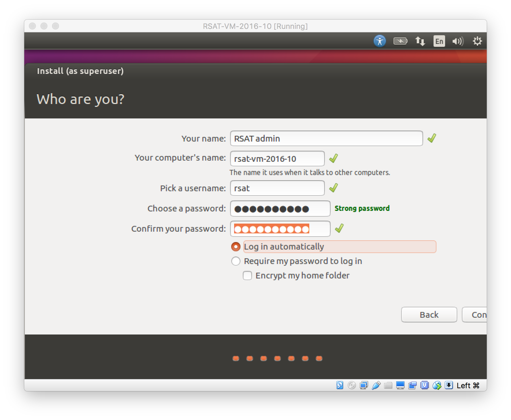Open the En keyboard layout menu
The height and width of the screenshot is (420, 511).
point(439,41)
